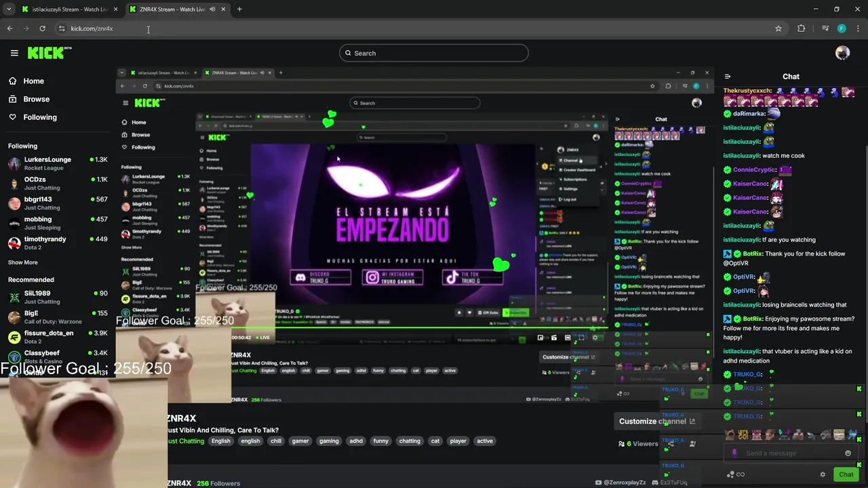Click the Just Chatting category link on main page

coord(186,441)
